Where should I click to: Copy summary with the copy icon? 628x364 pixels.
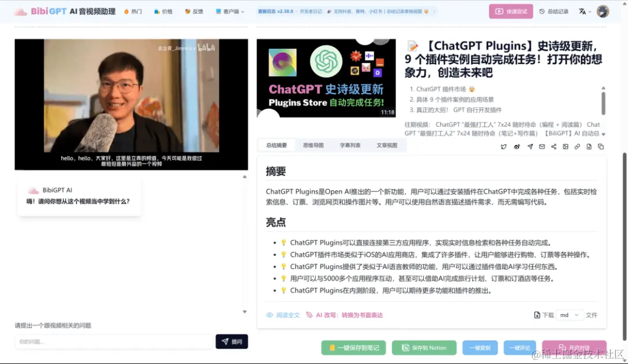tap(601, 147)
